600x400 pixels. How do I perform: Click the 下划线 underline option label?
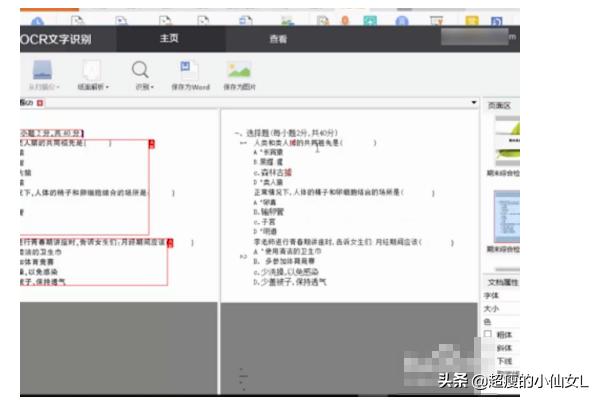pyautogui.click(x=504, y=361)
